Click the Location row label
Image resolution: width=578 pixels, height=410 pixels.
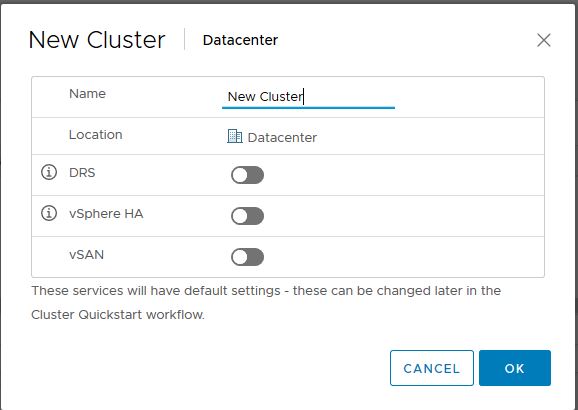(95, 135)
